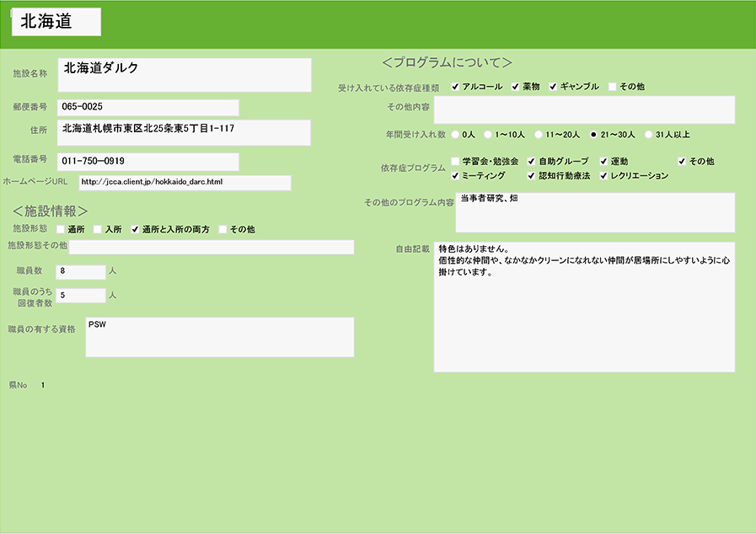Screen dimensions: 756x534
Task: Uncheck the 認知行動療法 checkbox
Action: [x=531, y=176]
